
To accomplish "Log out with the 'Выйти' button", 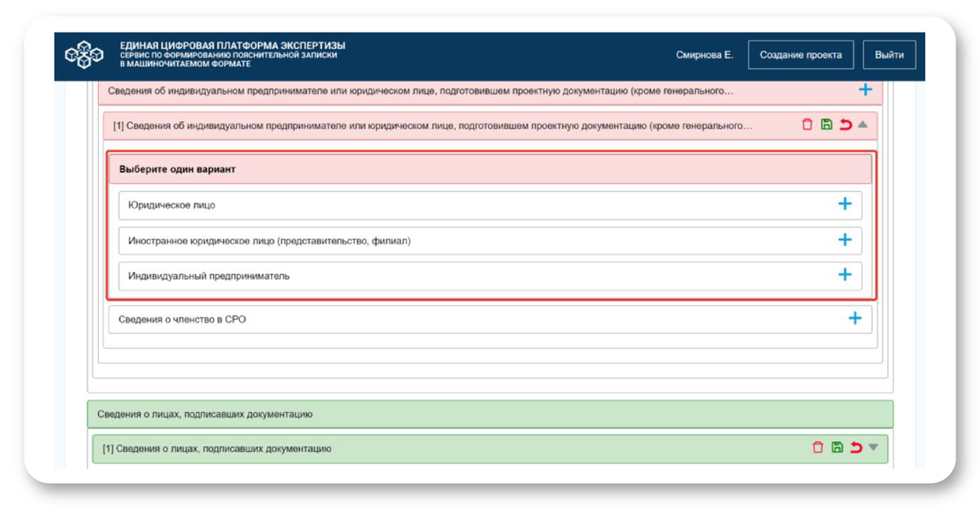I will 889,55.
